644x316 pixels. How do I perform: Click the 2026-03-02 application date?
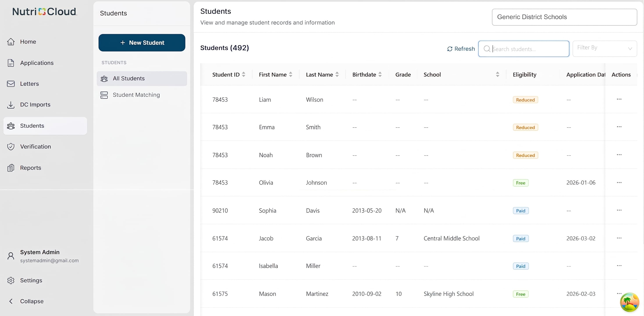click(x=581, y=239)
